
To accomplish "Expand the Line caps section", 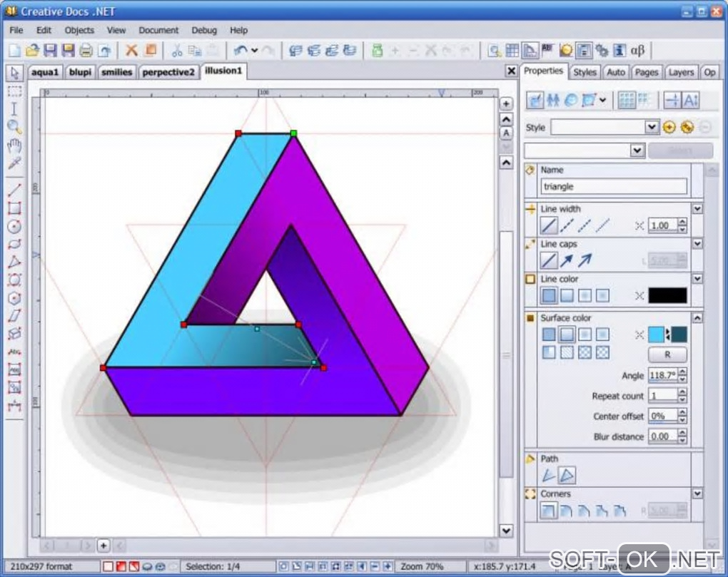I will point(697,243).
